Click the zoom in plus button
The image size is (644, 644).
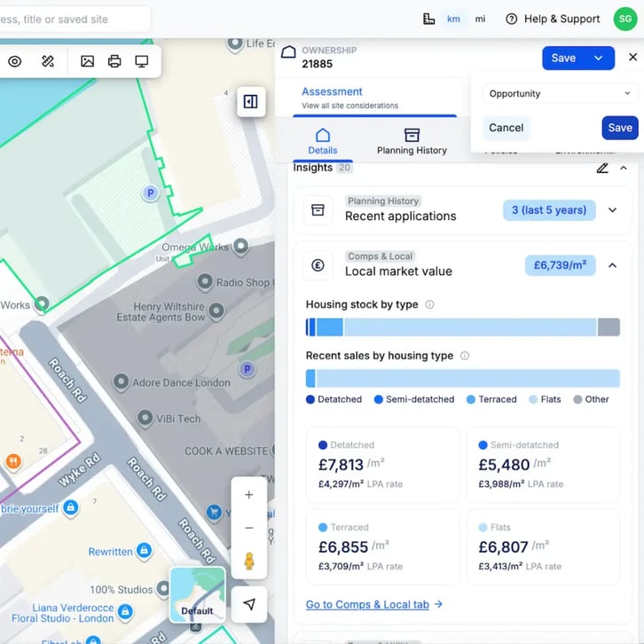[x=248, y=495]
